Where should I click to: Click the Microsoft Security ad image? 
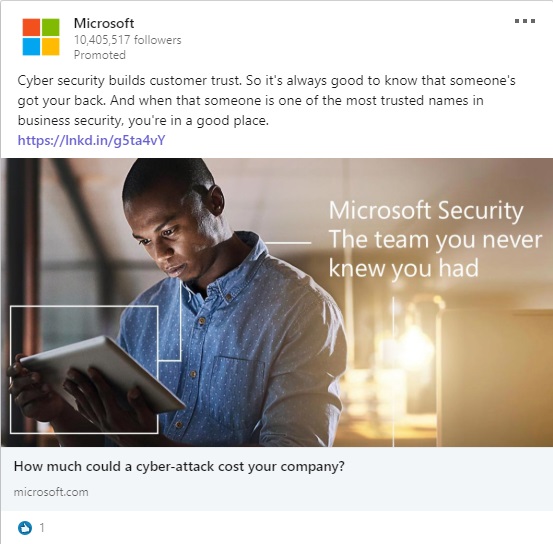tap(276, 302)
